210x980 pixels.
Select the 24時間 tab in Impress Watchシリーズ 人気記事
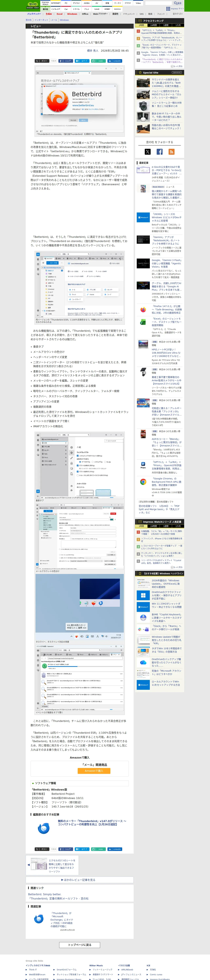point(154,526)
